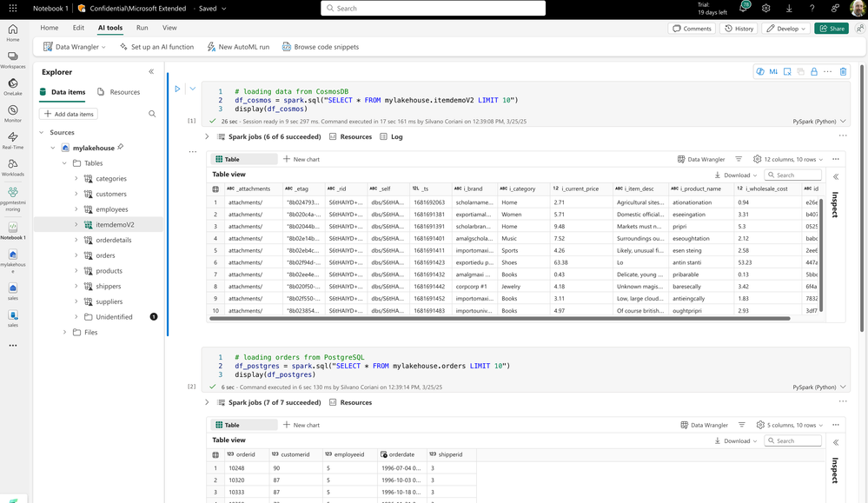The width and height of the screenshot is (868, 503).
Task: Click the i_current_price column header
Action: (x=580, y=189)
